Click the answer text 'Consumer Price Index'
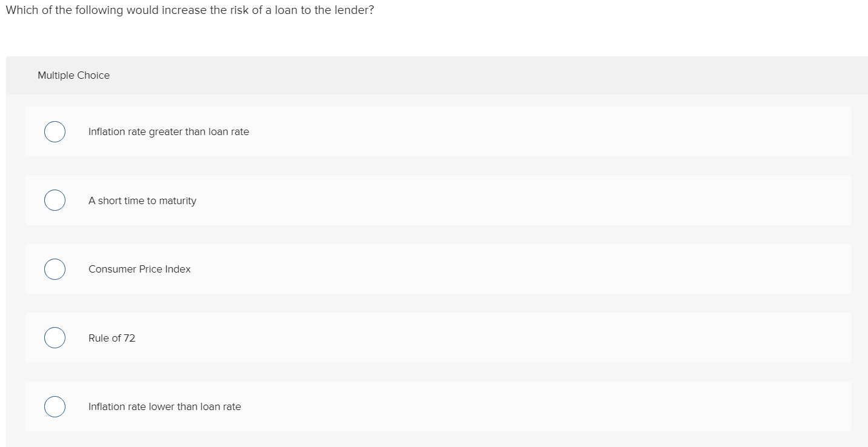 pos(139,269)
